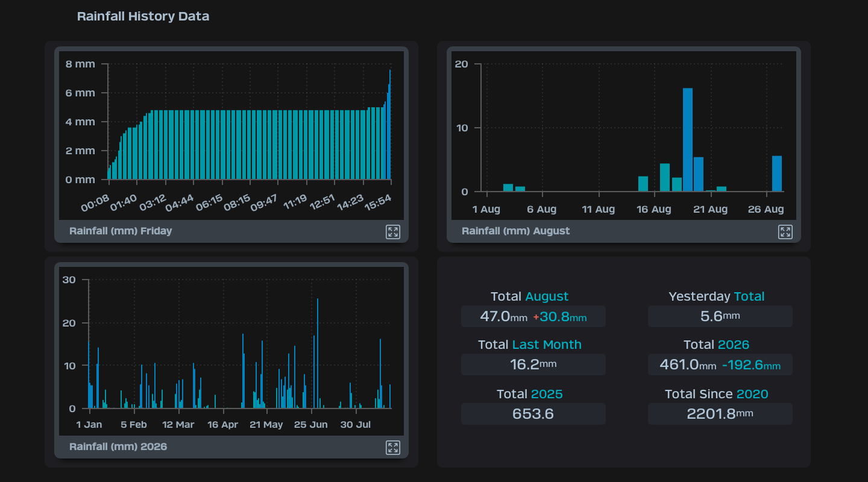868x482 pixels.
Task: Click the "Rainfall (mm) Friday" chart caption
Action: (121, 231)
